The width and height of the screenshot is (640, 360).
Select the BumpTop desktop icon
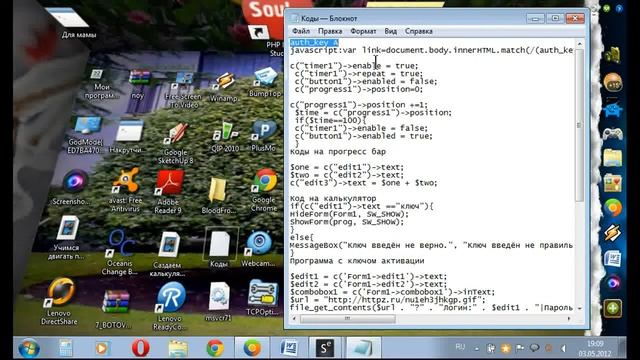tap(265, 82)
